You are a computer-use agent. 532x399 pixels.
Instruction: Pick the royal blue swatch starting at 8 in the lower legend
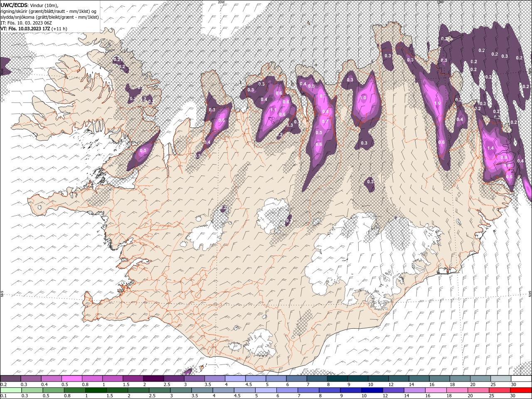tap(330, 390)
